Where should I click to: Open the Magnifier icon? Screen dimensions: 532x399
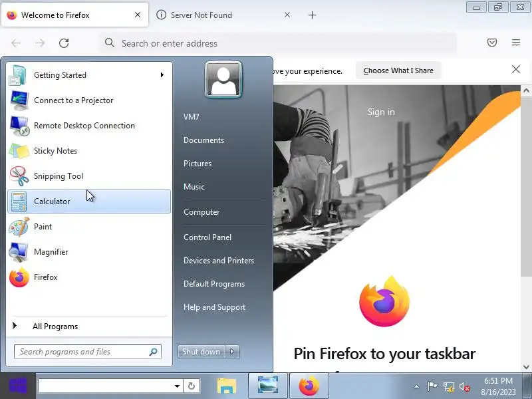19,252
